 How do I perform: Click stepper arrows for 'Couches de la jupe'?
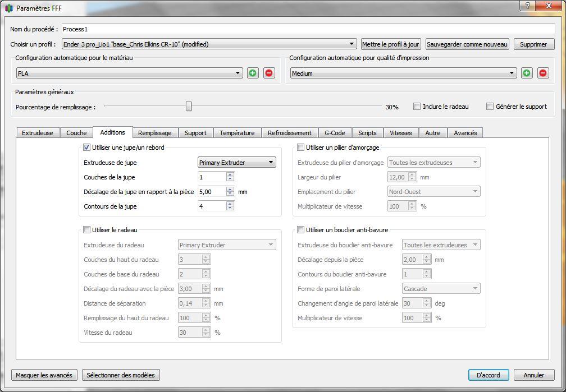[x=230, y=177]
